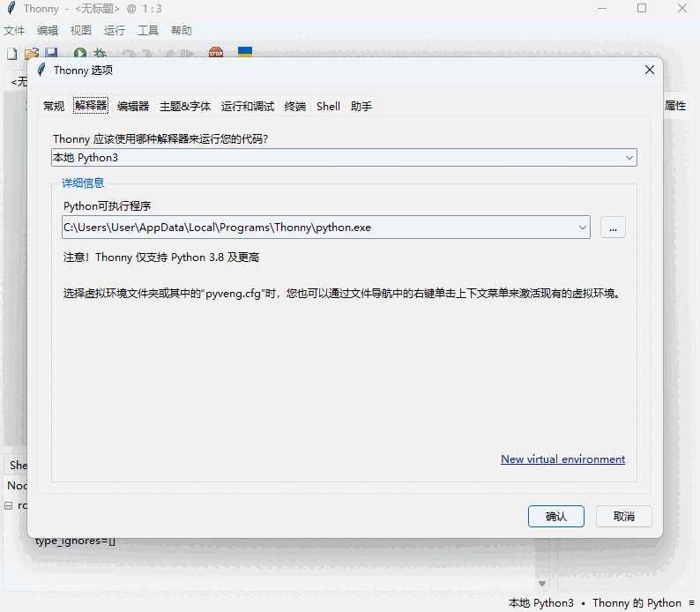Click 本地 Python3 in status bar
The image size is (700, 612).
coord(540,603)
